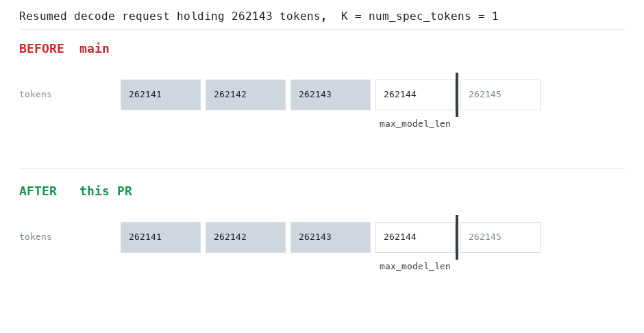644x333 pixels.
Task: Click the max_model_len label under AFTER row
Action: 414,266
